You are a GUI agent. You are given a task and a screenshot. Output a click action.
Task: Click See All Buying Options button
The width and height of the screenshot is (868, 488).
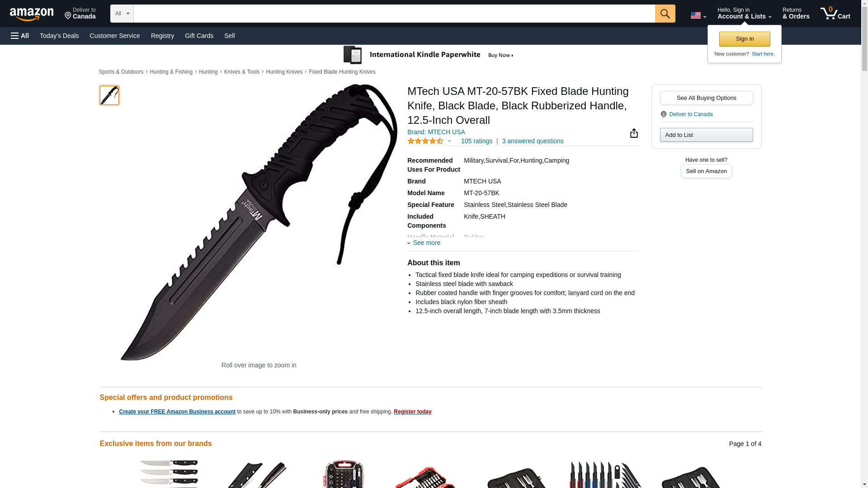tap(706, 98)
